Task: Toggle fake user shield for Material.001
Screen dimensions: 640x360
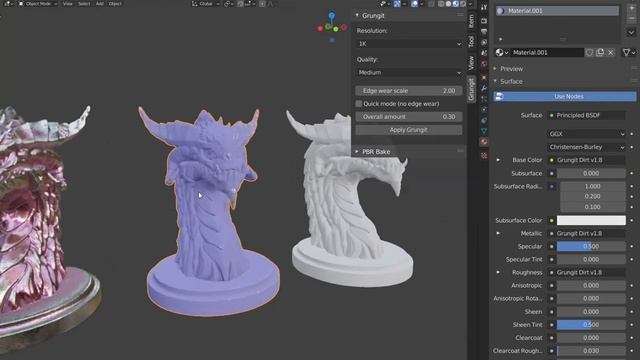Action: coord(589,53)
